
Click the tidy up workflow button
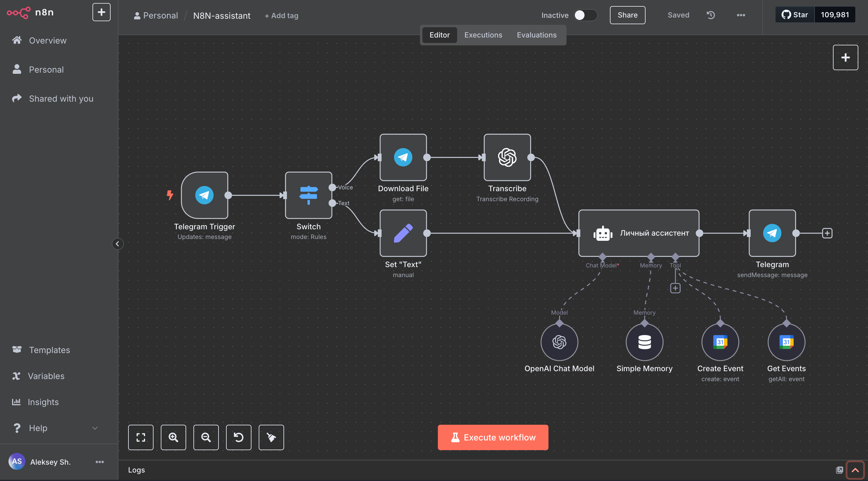point(271,437)
